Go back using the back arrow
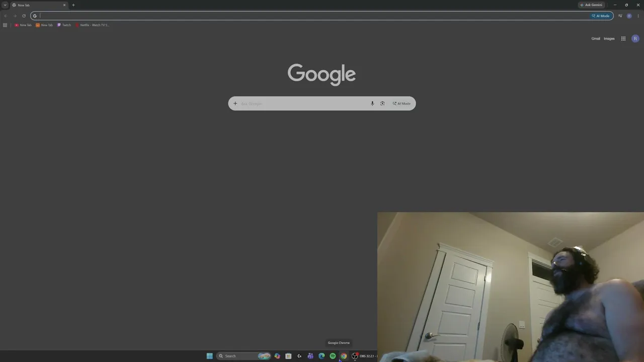This screenshot has height=362, width=644. (x=6, y=16)
